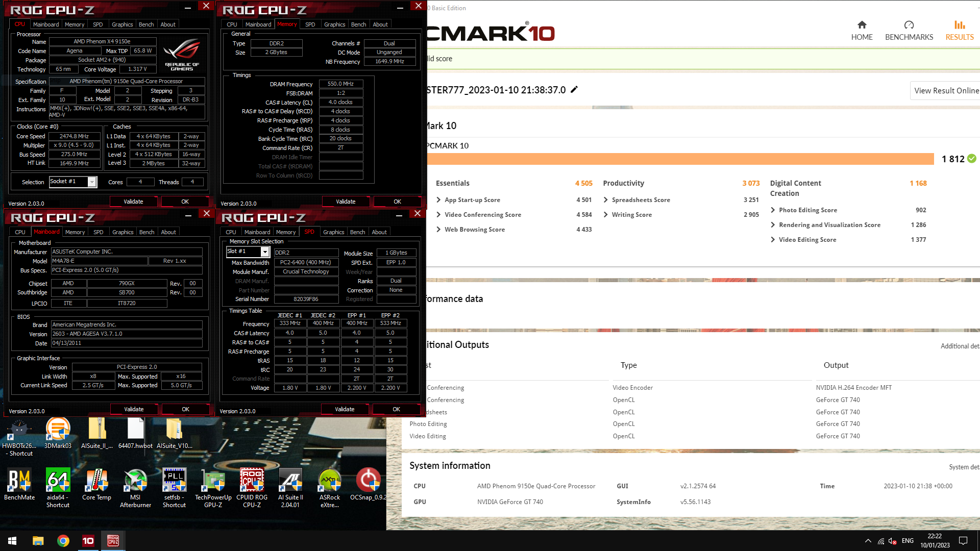Launch BenchMate from the desktop
The width and height of the screenshot is (980, 551).
[x=19, y=485]
